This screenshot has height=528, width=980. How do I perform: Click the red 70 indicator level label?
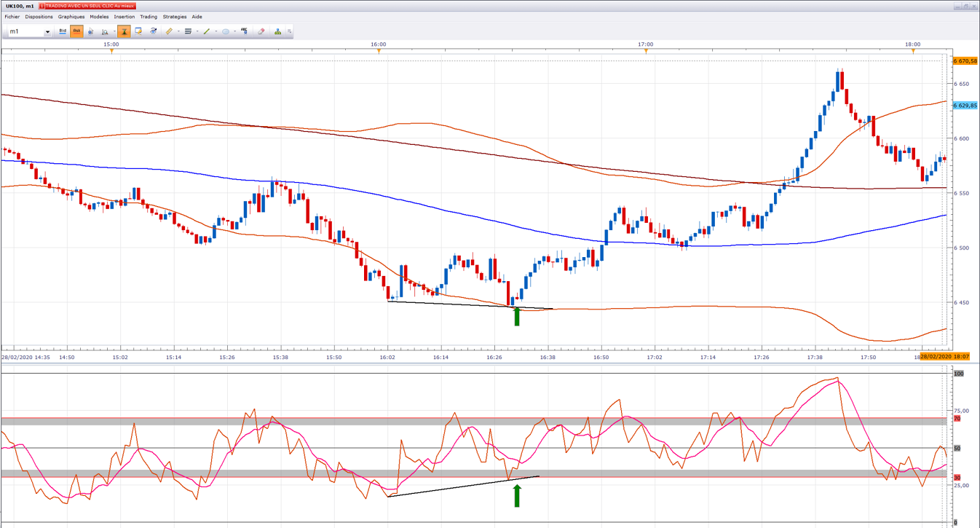[957, 419]
